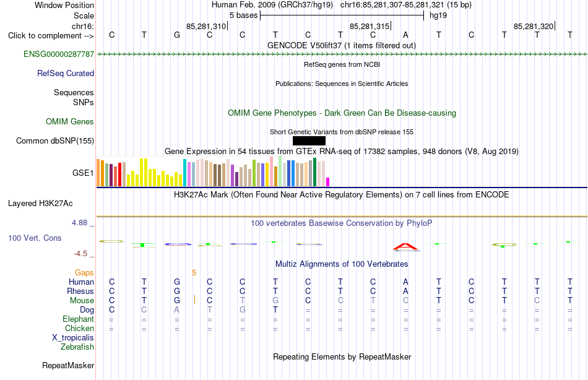Click the X_tropicalis species label
This screenshot has width=588, height=380.
pyautogui.click(x=73, y=338)
